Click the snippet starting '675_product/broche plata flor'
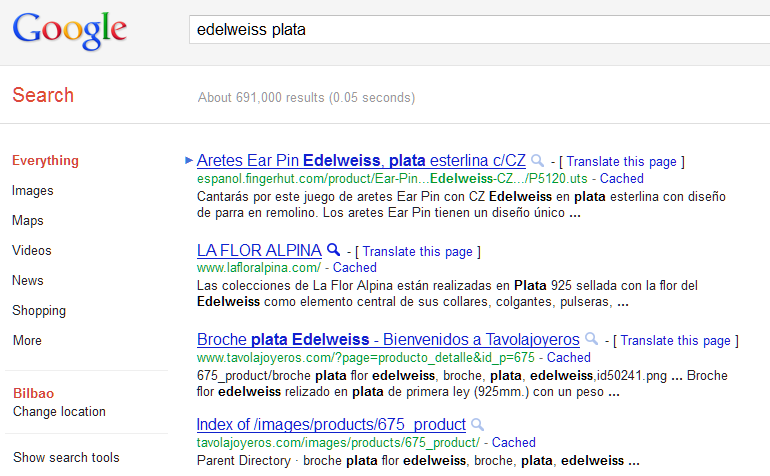This screenshot has height=476, width=770. [462, 384]
